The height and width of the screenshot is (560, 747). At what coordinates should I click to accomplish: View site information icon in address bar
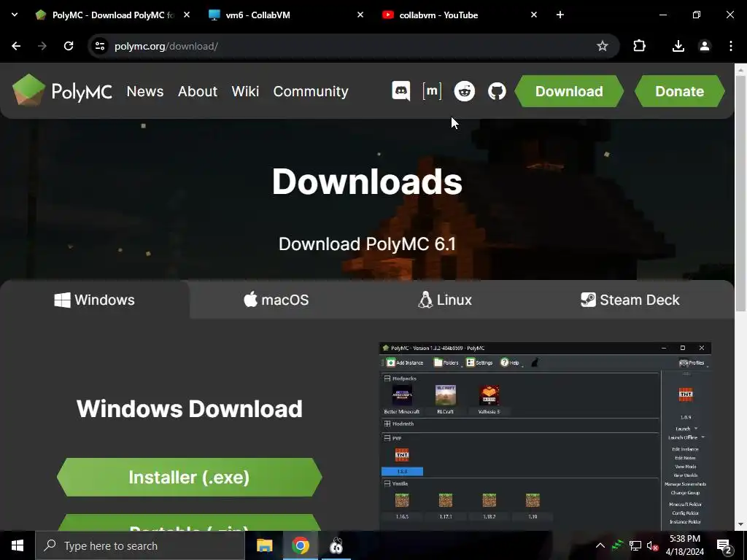coord(100,46)
